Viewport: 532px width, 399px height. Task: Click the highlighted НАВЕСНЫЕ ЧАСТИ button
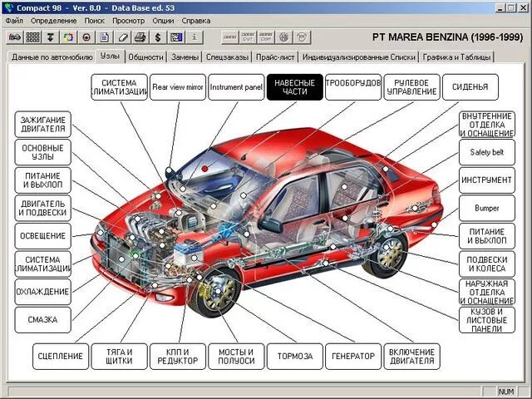coord(295,87)
